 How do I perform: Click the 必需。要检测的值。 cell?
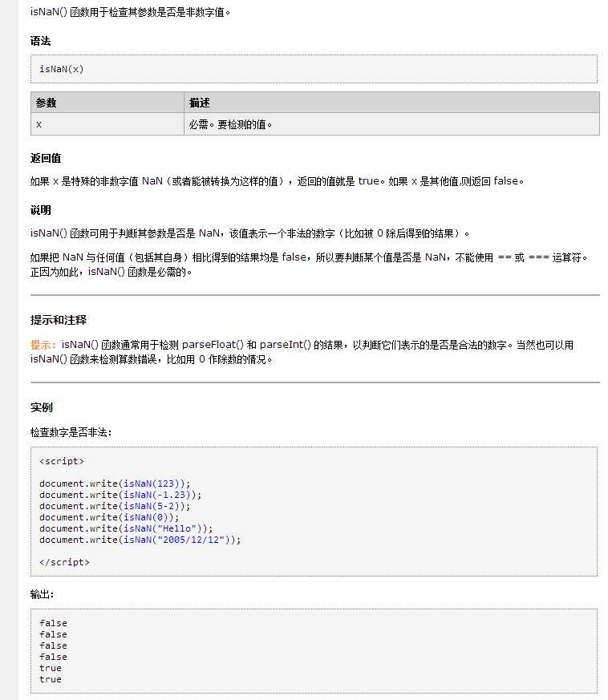pyautogui.click(x=391, y=124)
